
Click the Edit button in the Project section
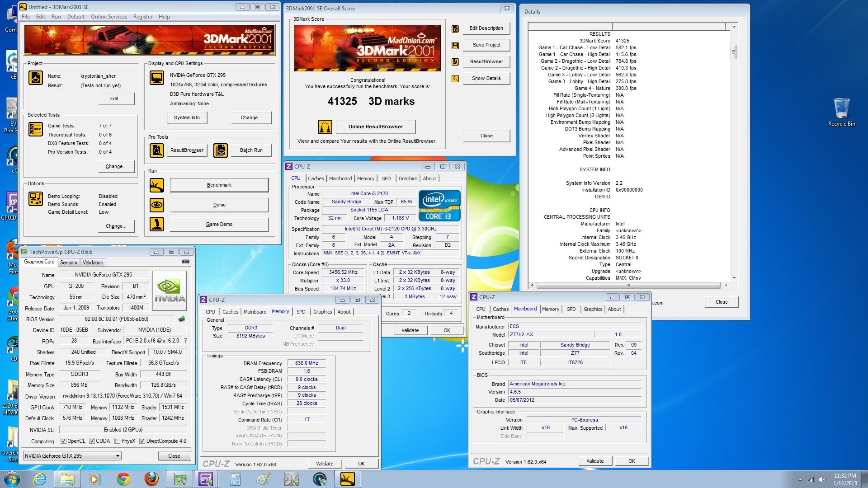pyautogui.click(x=116, y=99)
